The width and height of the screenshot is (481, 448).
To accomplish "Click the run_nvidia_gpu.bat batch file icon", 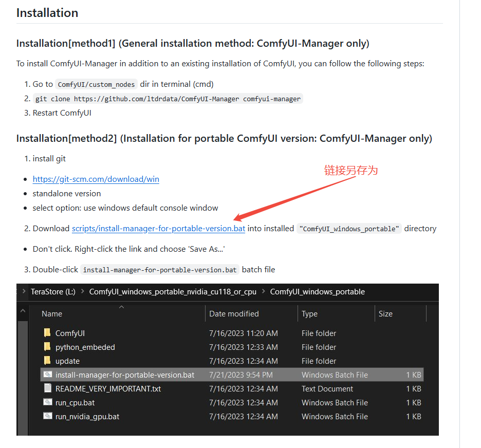I will point(47,416).
